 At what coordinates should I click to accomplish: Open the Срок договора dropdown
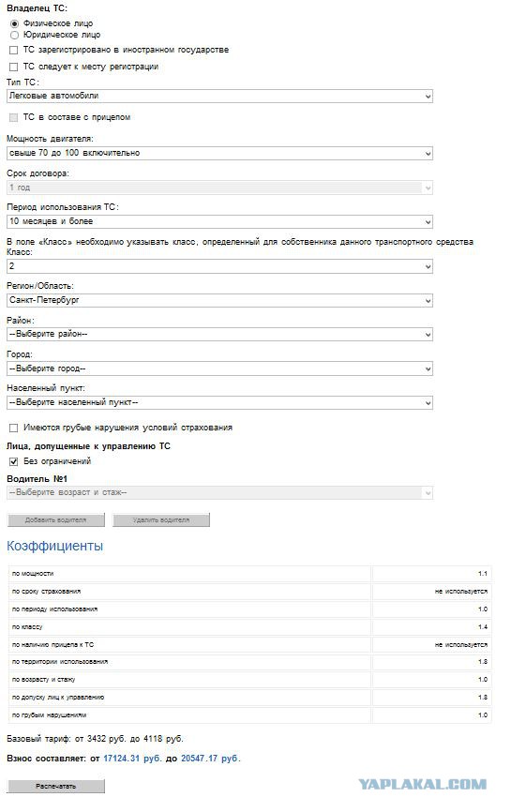(219, 188)
